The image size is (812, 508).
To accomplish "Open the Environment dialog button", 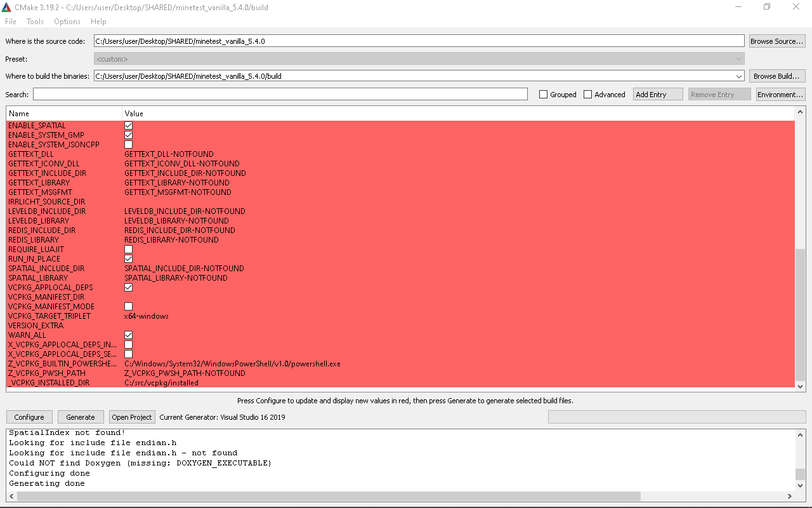I will click(x=780, y=94).
